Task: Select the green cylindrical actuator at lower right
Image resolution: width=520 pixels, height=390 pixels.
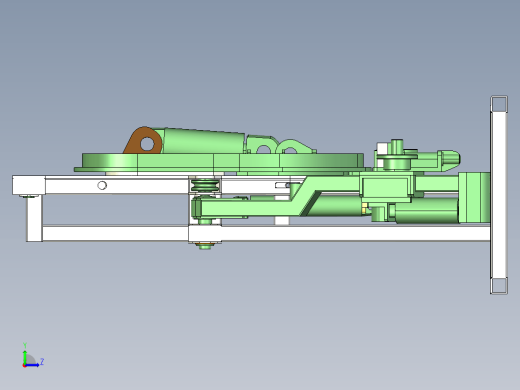Action: coord(427,211)
